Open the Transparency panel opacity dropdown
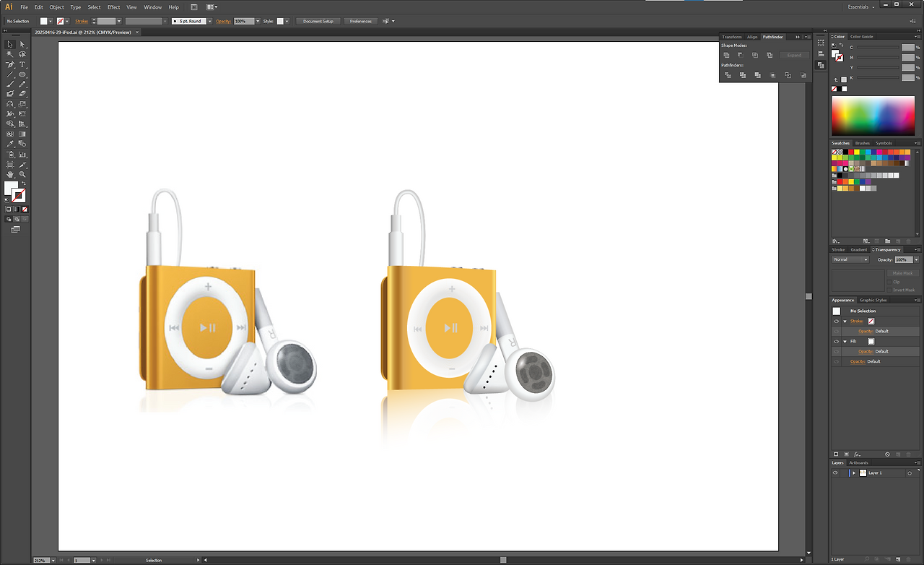 [916, 259]
